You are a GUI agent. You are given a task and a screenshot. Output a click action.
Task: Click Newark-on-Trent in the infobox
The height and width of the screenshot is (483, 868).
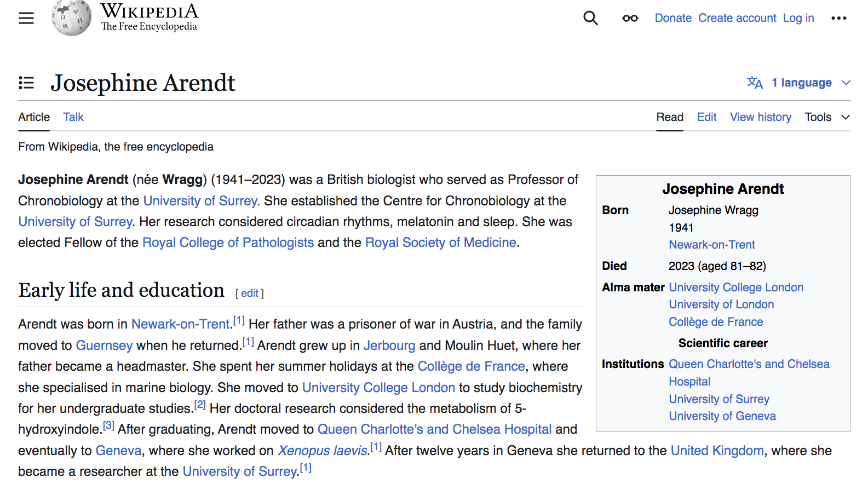(712, 245)
